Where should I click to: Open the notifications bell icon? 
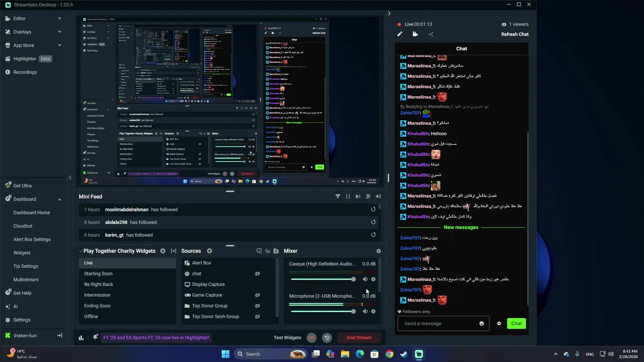(x=95, y=337)
